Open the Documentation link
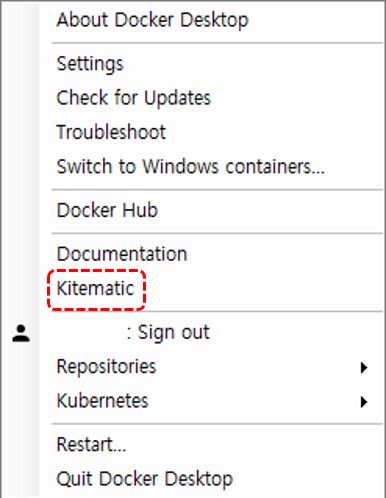Viewport: 386px width, 498px height. [122, 254]
